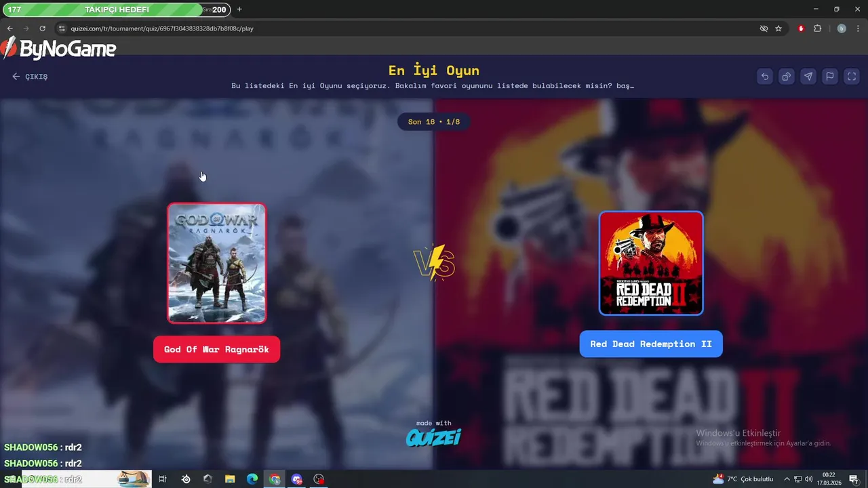
Task: Choose God Of War Ragnarök button
Action: pos(216,349)
